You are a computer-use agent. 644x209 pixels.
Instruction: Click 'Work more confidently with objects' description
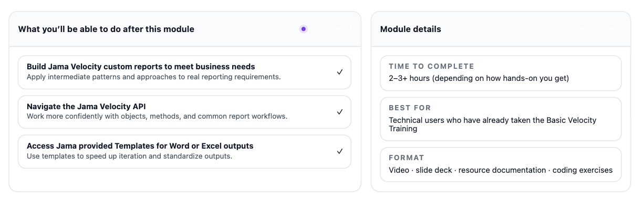coord(157,116)
